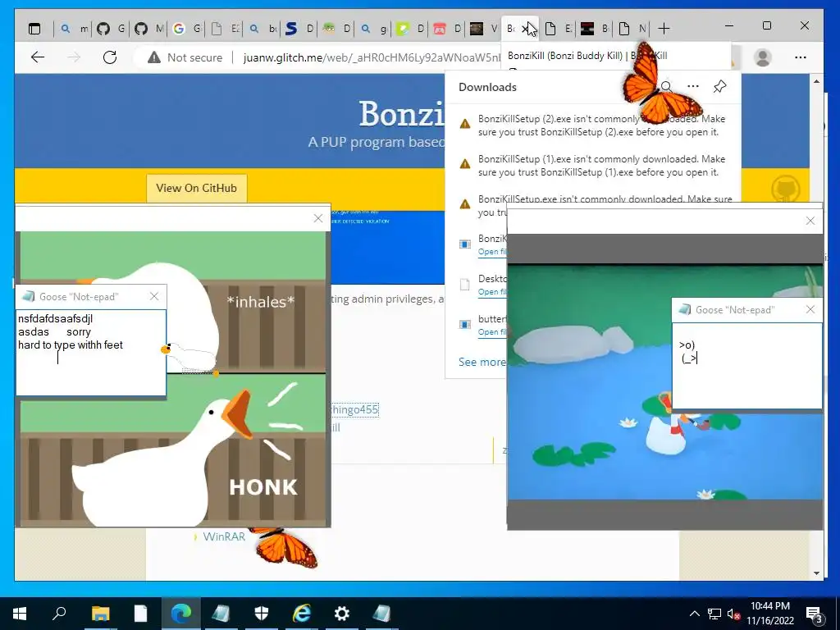
Task: Open the tab actions menu icon
Action: click(34, 29)
